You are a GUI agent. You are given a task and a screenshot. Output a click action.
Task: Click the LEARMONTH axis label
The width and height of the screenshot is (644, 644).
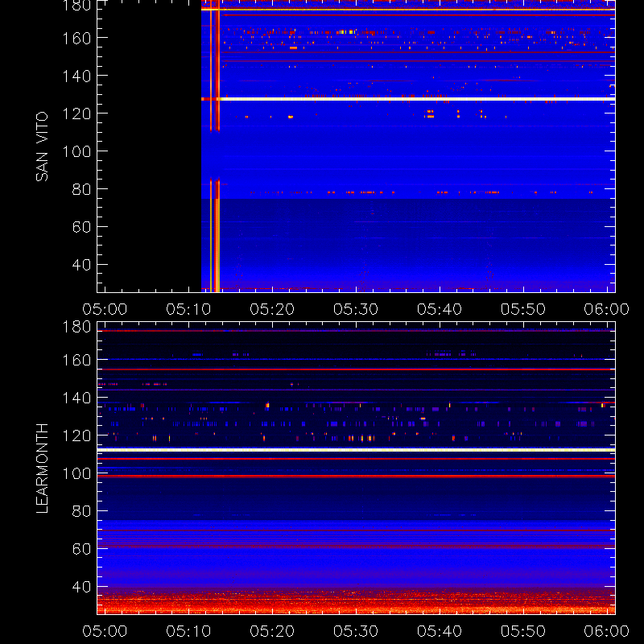(x=42, y=469)
